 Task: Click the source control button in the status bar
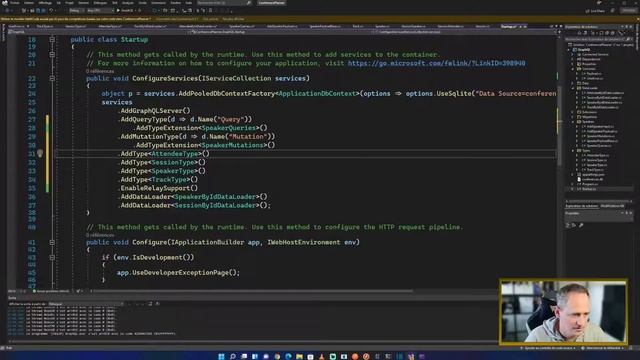point(548,348)
